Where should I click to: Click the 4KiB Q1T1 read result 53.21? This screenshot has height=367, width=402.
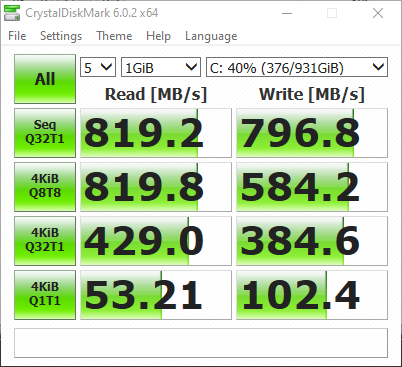(156, 295)
